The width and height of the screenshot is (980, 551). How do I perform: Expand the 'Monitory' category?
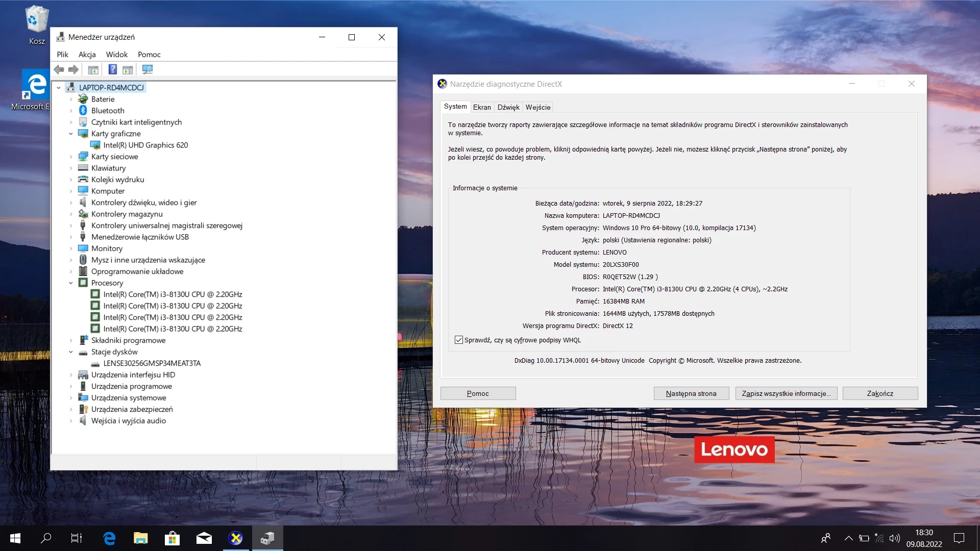(x=71, y=248)
